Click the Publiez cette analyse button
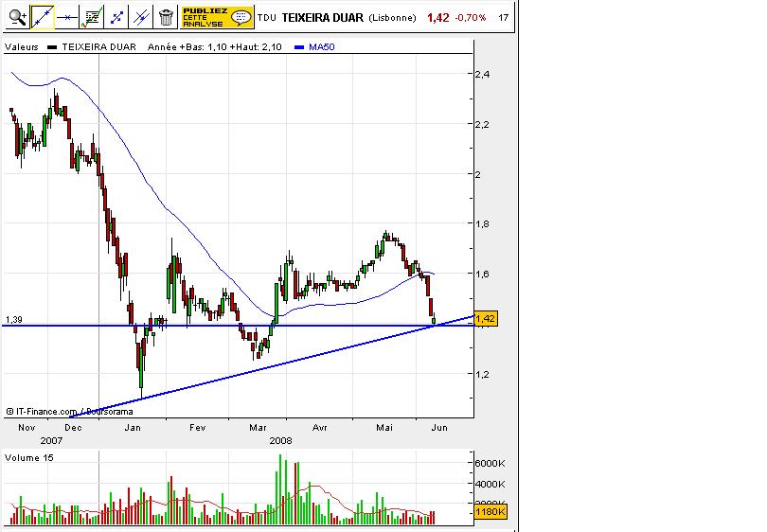 point(217,18)
